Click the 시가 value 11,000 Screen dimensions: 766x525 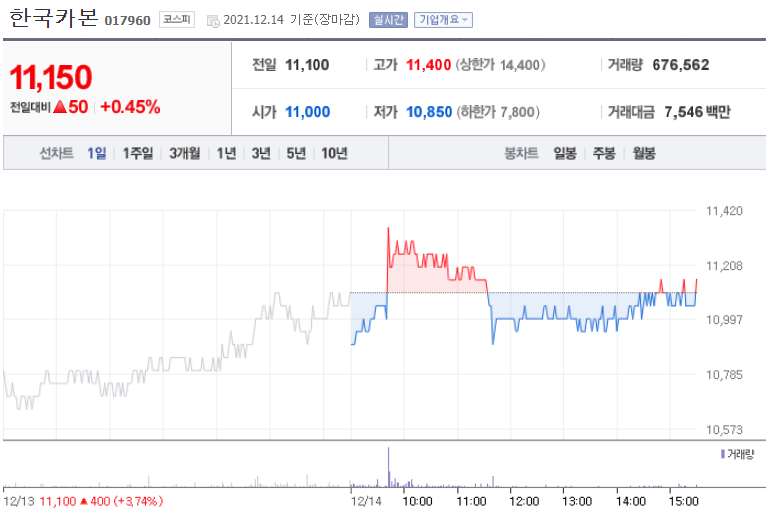point(307,112)
